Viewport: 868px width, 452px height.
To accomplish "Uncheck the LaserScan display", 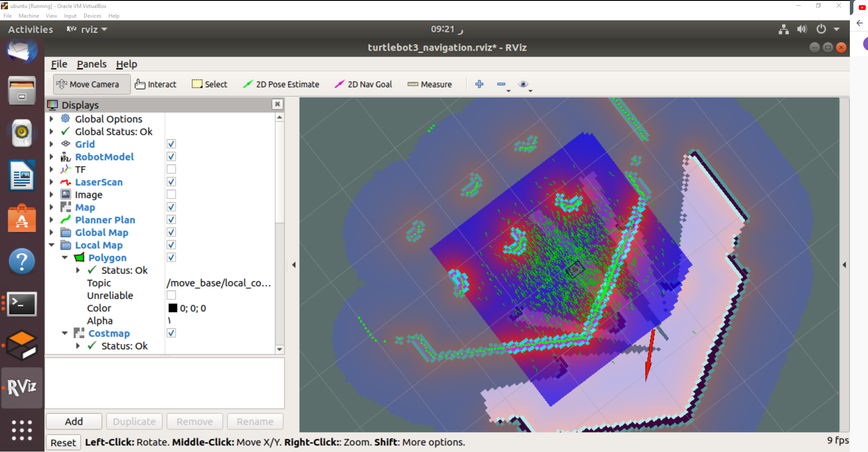I will tap(171, 181).
